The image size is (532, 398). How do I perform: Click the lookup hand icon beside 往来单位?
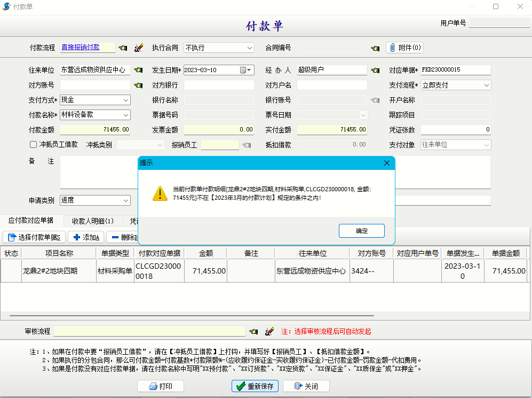139,70
